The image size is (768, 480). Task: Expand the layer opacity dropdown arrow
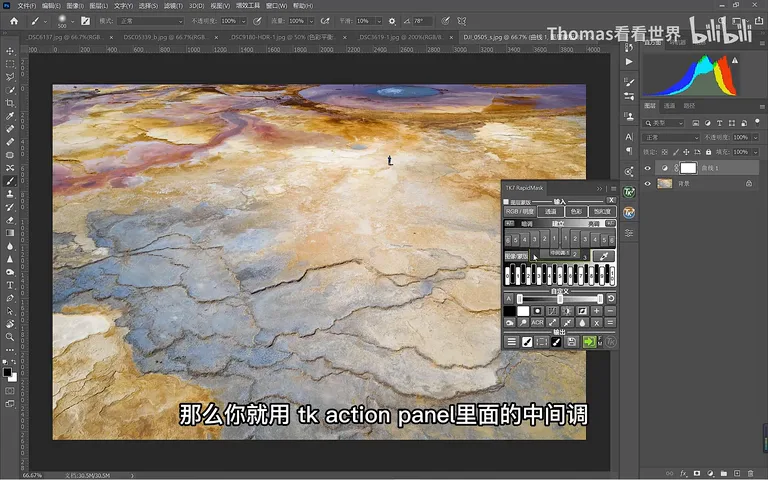[x=755, y=137]
